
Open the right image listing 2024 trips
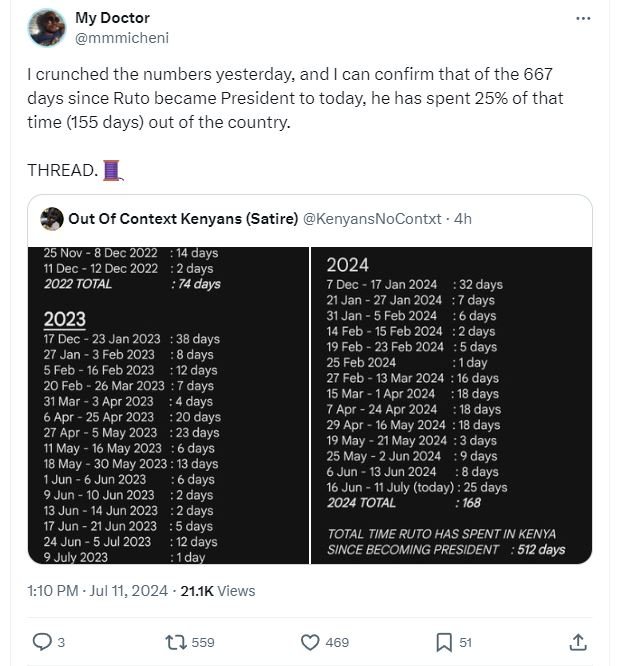(x=451, y=405)
